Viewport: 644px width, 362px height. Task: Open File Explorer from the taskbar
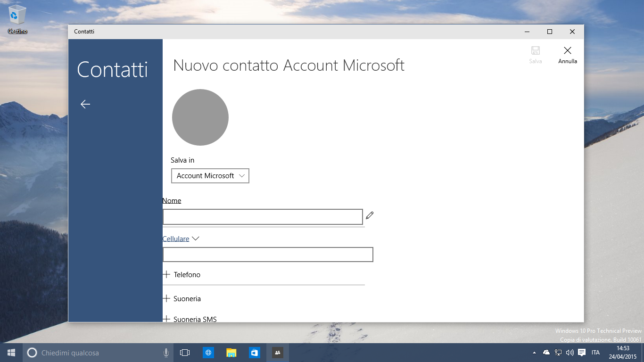click(231, 353)
